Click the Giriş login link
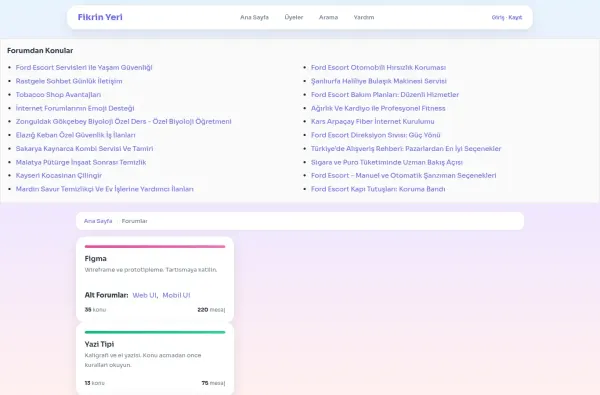600x395 pixels. point(498,17)
